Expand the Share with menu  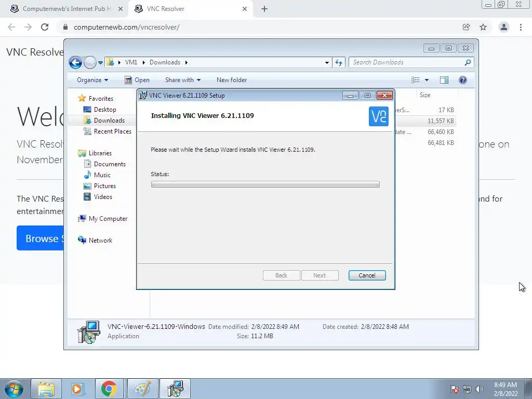click(x=182, y=80)
